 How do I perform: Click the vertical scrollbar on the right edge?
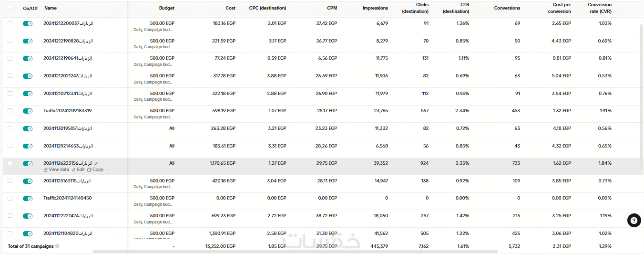click(641, 95)
